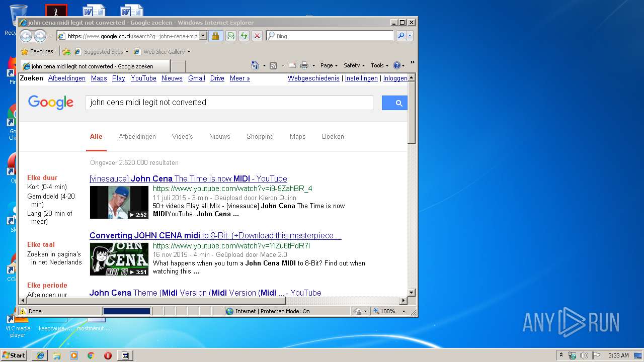Launch Windows Media Player from taskbar
Screen dimensions: 644x362
[x=74, y=355]
